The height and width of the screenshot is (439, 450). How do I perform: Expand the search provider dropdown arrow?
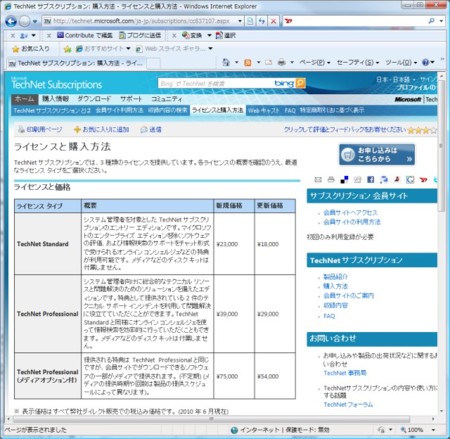click(x=441, y=21)
